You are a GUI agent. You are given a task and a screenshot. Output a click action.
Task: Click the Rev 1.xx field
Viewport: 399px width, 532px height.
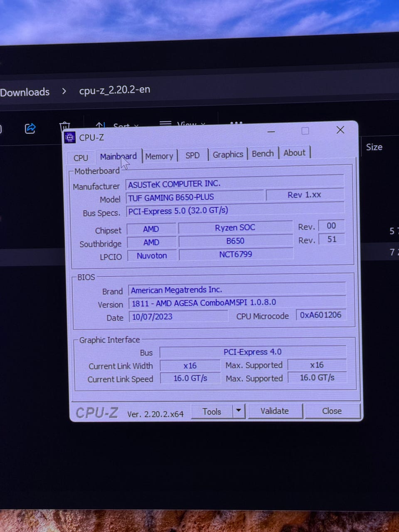[x=305, y=195]
